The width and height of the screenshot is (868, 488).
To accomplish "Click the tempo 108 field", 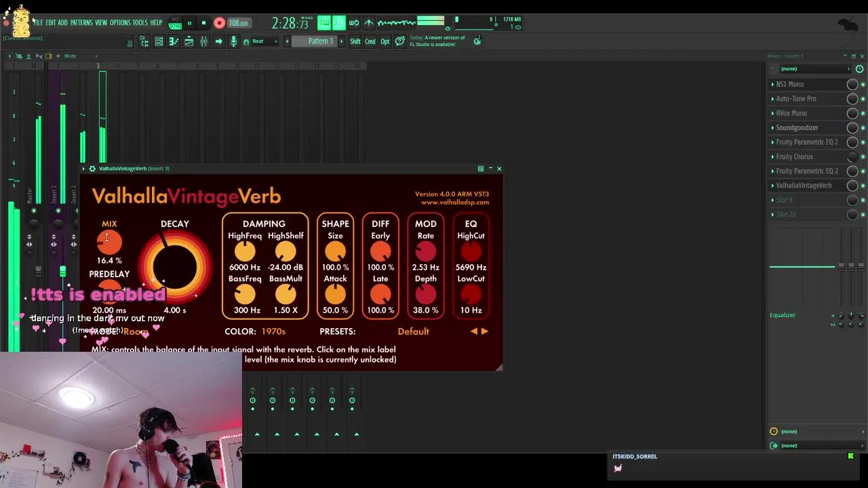I will click(x=238, y=23).
